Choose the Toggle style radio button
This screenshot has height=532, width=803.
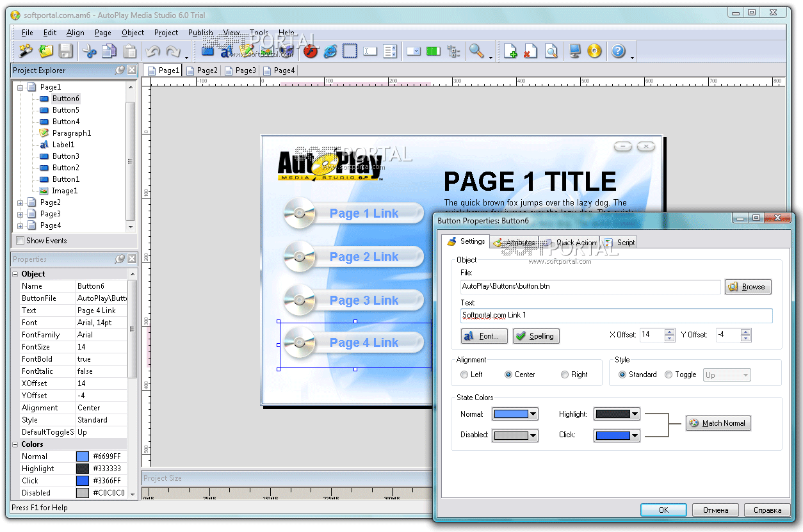click(x=669, y=375)
